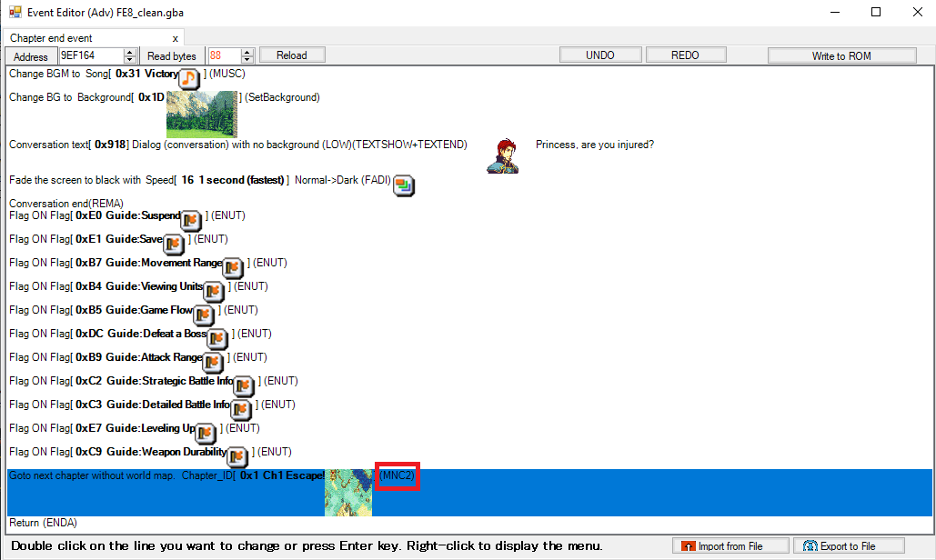Click flag icon next to Guide:Suspend

pyautogui.click(x=191, y=220)
